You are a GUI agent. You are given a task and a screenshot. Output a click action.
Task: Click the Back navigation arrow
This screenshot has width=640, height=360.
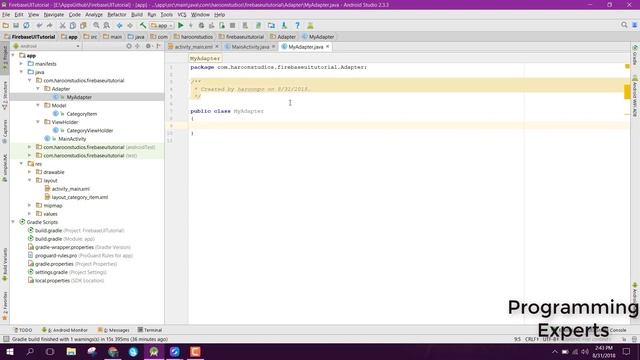(120, 25)
